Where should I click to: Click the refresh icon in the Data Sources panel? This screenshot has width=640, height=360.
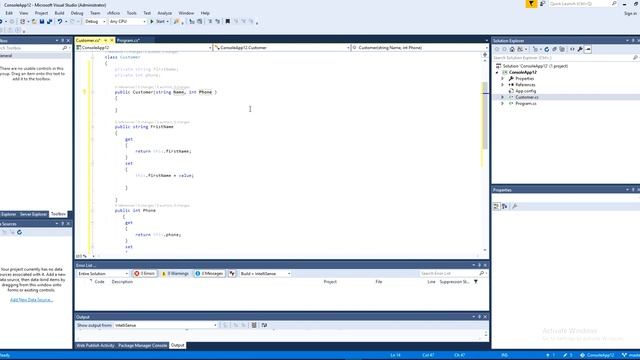coord(19,232)
